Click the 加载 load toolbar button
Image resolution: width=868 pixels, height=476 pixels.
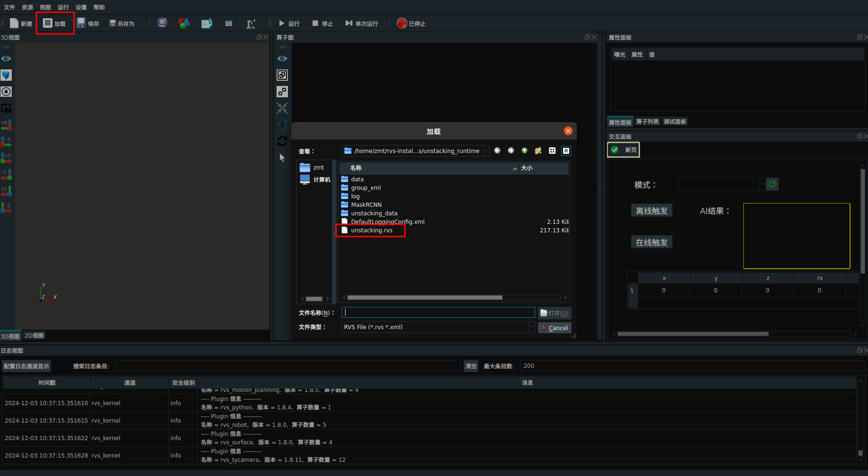point(54,24)
